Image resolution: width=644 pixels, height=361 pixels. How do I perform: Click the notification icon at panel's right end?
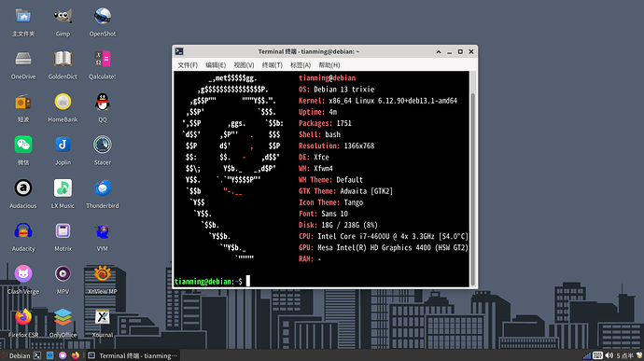pos(639,355)
